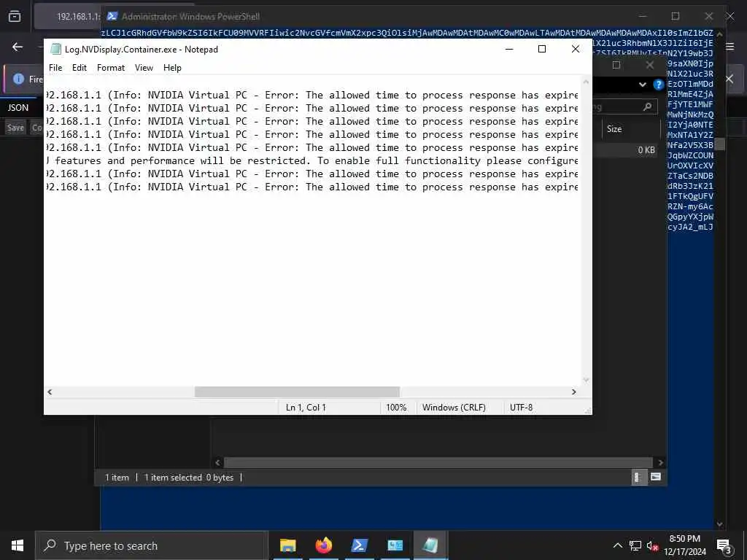Viewport: 747px width, 560px height.
Task: Open the clock showing 8:50 PM
Action: coord(685,545)
